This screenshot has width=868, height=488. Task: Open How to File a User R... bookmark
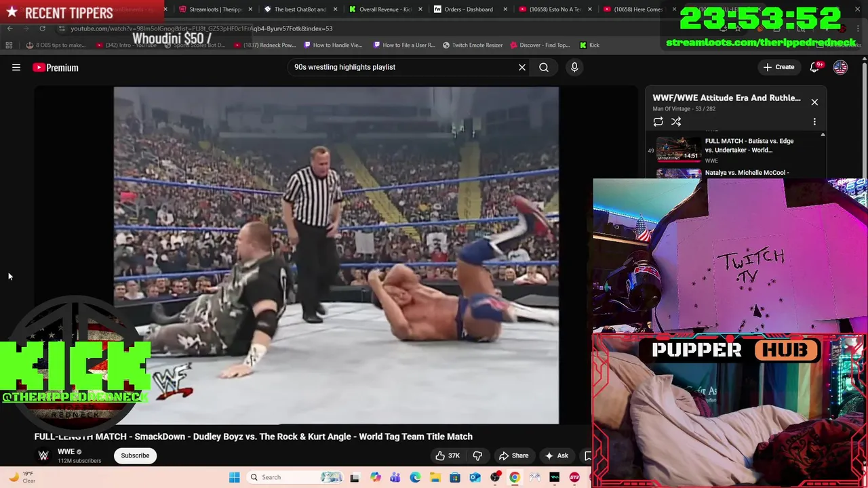coord(404,45)
